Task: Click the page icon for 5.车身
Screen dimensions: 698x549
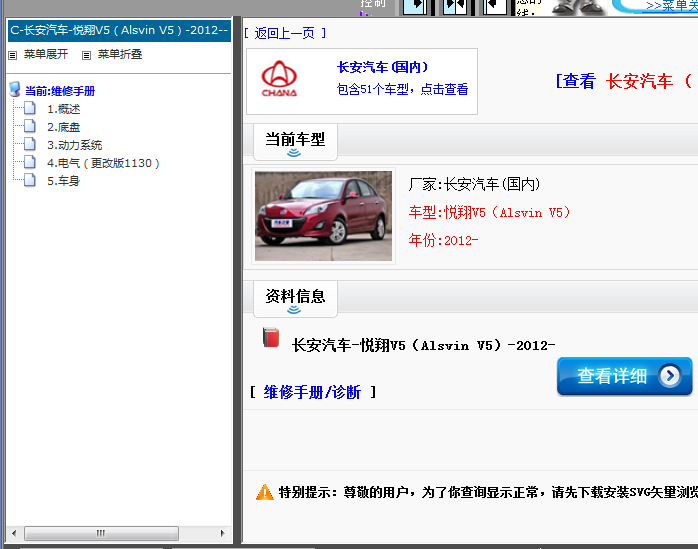Action: click(29, 180)
